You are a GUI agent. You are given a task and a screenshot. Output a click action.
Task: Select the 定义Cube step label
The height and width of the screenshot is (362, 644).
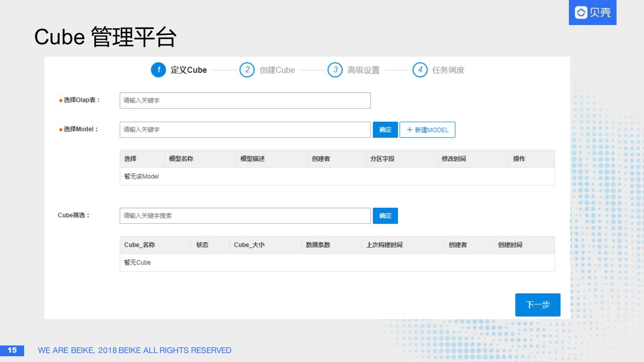[188, 70]
